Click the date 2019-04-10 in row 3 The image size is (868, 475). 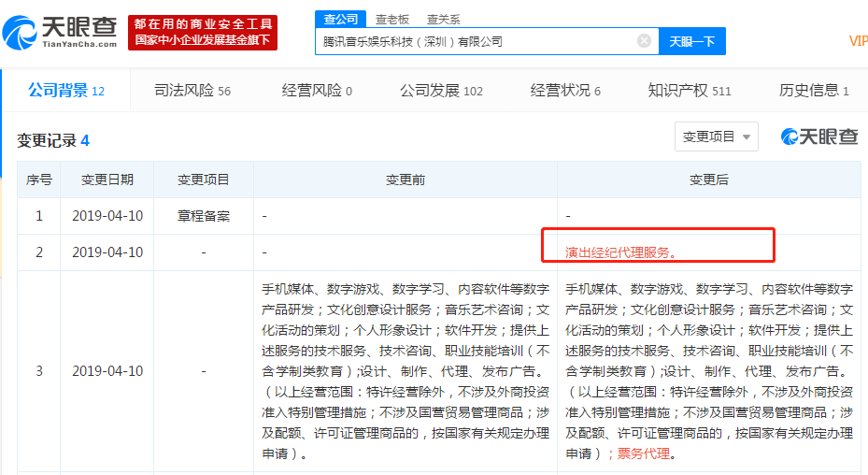pos(107,371)
